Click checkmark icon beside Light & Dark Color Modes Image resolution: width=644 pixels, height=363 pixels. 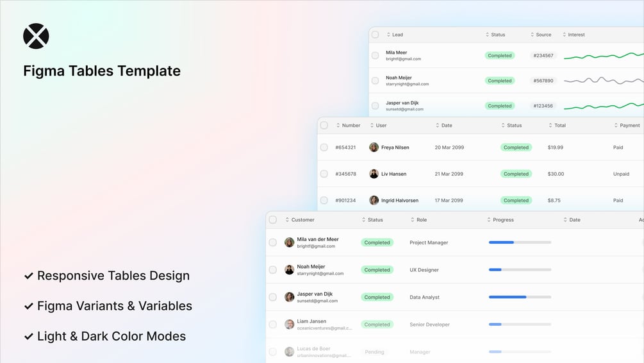tap(29, 336)
